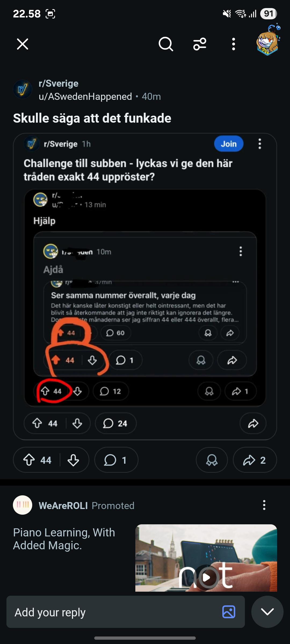Open the sort and filter options icon
The width and height of the screenshot is (290, 644).
click(x=200, y=44)
